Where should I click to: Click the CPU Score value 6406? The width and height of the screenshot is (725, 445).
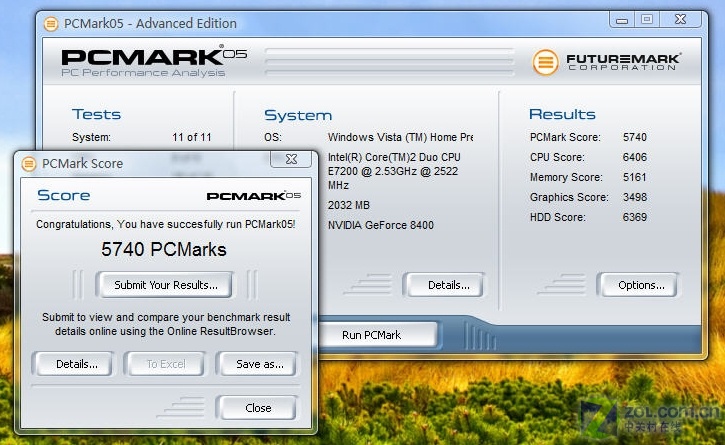[x=634, y=157]
